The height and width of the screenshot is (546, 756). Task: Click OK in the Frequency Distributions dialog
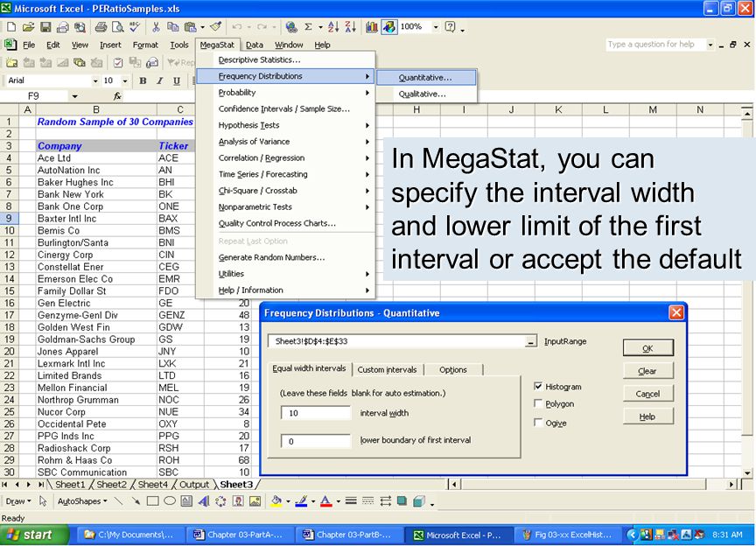tap(647, 347)
